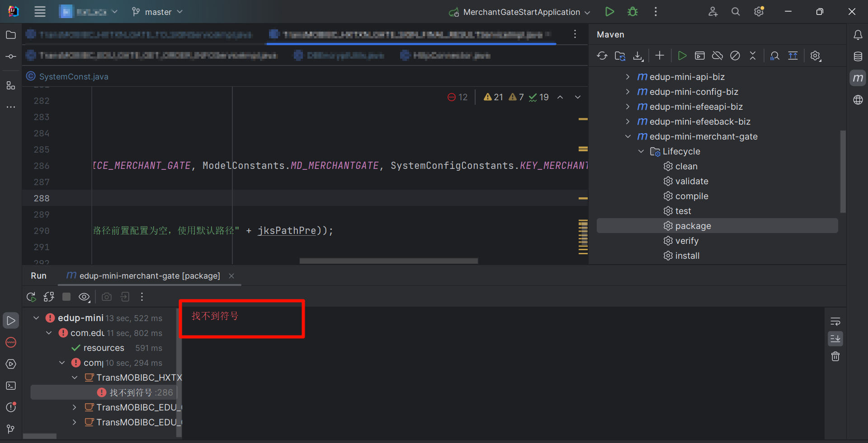Image resolution: width=868 pixels, height=443 pixels.
Task: Open more run actions menu in the title bar
Action: point(656,12)
